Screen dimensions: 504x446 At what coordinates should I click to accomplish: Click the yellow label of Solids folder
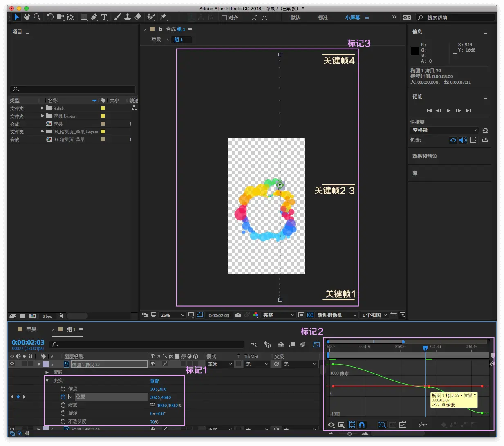tap(103, 108)
